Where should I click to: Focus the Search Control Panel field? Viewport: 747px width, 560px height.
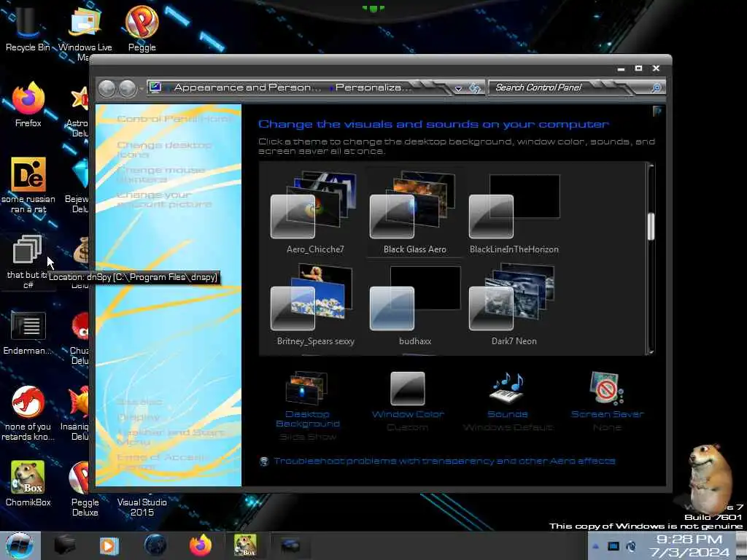pos(570,87)
